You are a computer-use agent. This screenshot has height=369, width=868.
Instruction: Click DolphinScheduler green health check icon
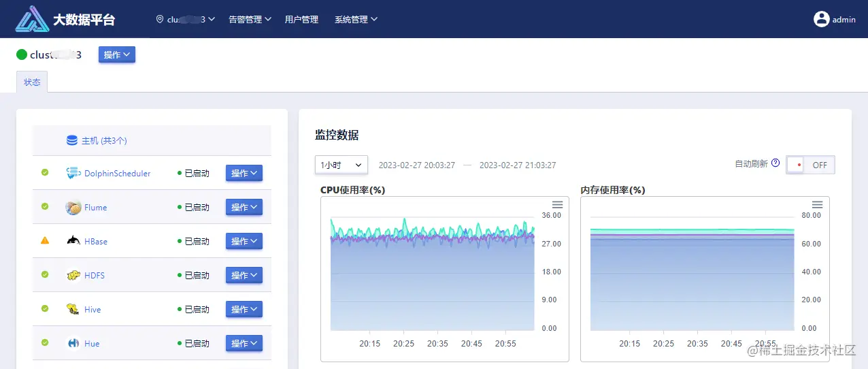coord(45,172)
